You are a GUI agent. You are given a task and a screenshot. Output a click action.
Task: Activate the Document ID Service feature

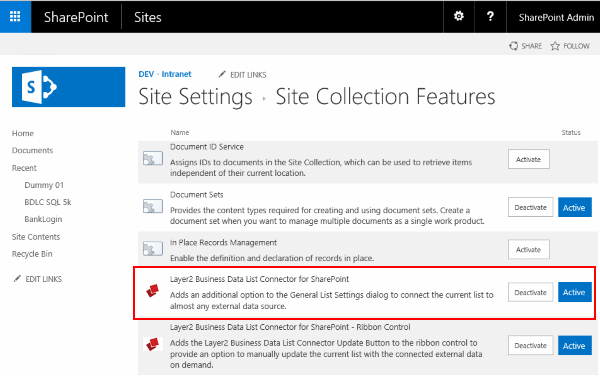coord(528,159)
